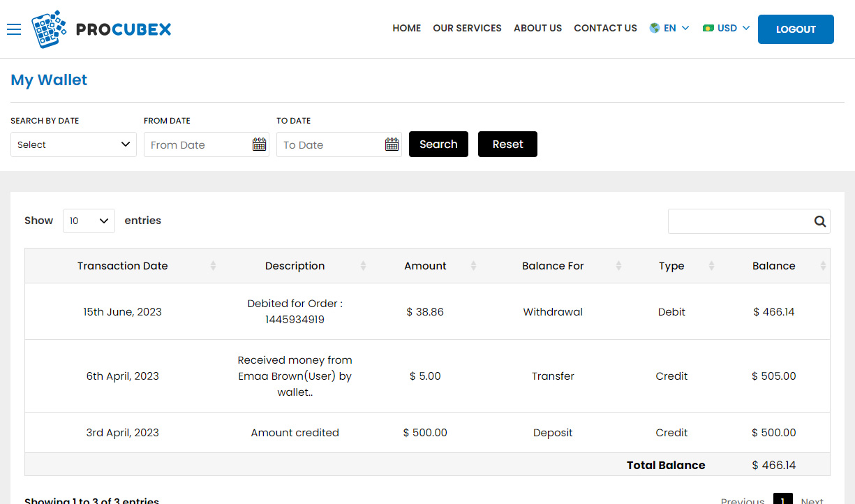Sort by Transaction Date arrows
The width and height of the screenshot is (855, 504).
pyautogui.click(x=213, y=266)
